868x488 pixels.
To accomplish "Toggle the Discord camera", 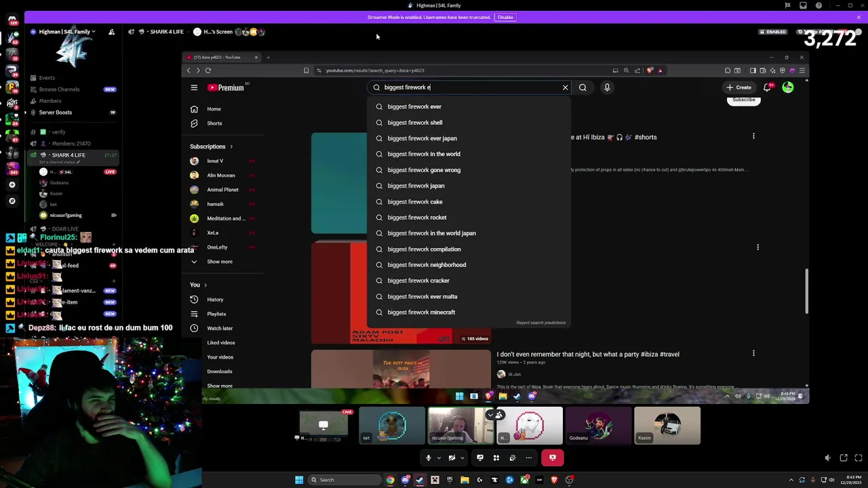I will (x=452, y=457).
